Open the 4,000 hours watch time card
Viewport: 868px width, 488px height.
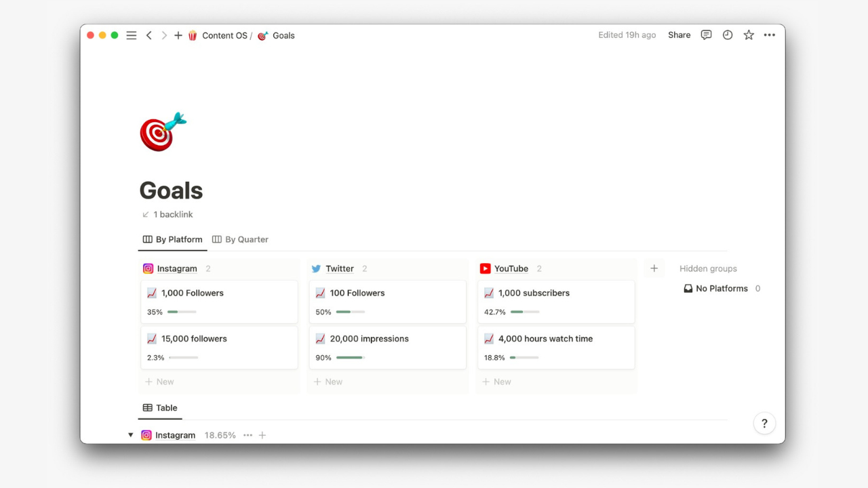pos(556,348)
